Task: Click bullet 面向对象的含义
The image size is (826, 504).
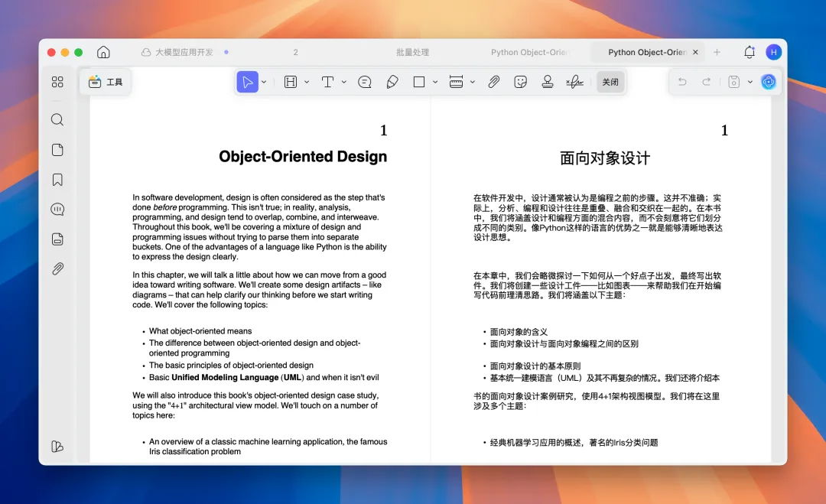Action: pos(519,332)
